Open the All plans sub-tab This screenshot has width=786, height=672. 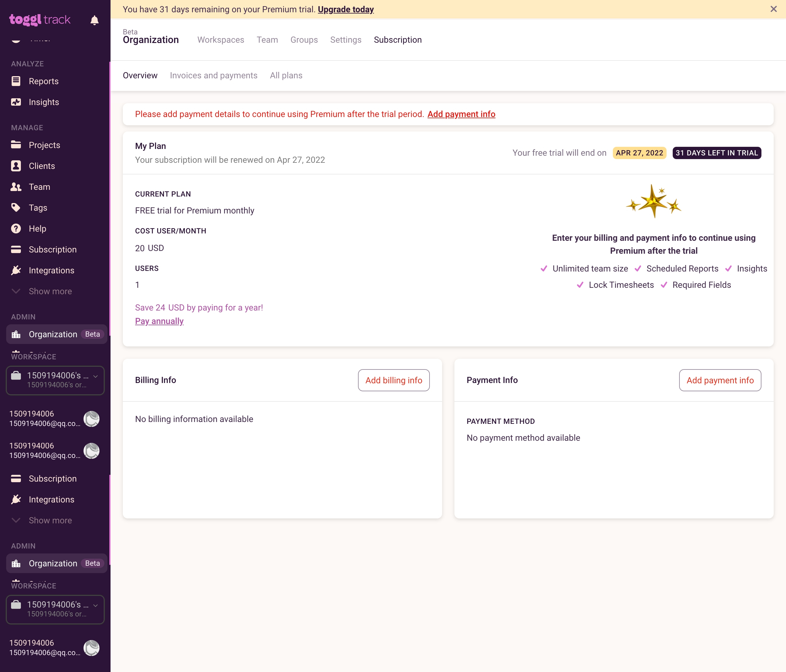click(286, 76)
